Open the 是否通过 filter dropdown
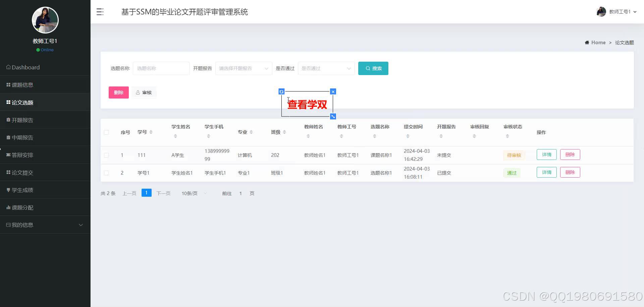This screenshot has height=307, width=644. click(x=326, y=68)
